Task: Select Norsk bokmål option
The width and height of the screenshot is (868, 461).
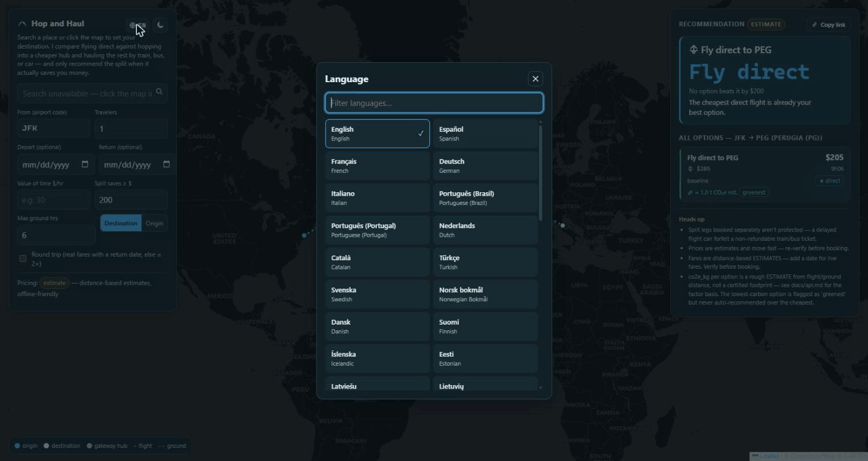Action: pyautogui.click(x=485, y=294)
